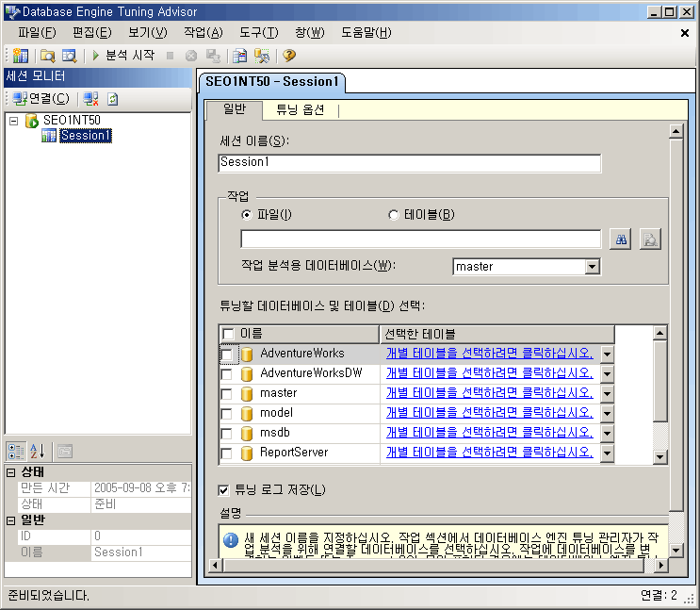700x610 pixels.
Task: Sort properties alphabetically with A-Z icon
Action: (x=38, y=451)
